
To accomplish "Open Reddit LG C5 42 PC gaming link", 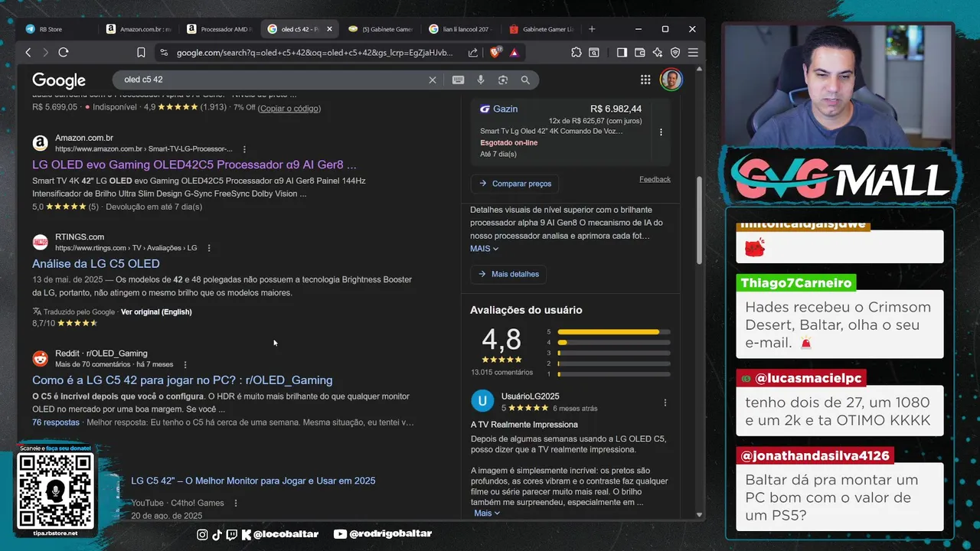I will coord(182,380).
